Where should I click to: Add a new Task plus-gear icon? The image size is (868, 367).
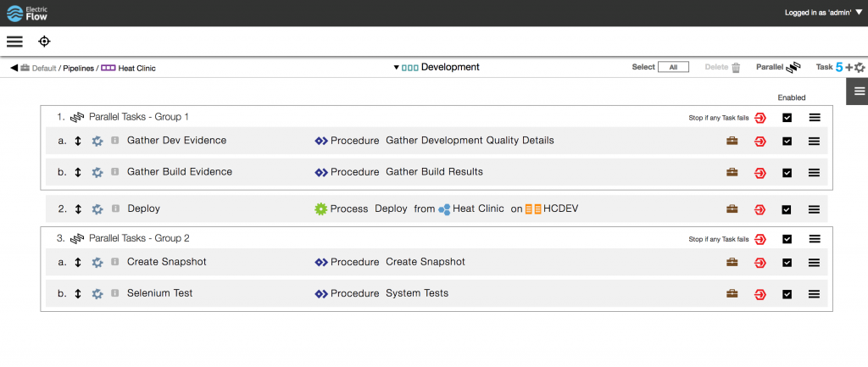[x=854, y=68]
